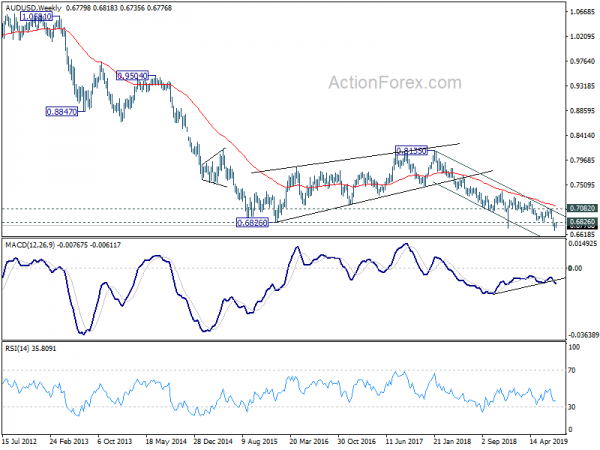Click the 15 Jul 2012 date marker
The image size is (600, 450).
pyautogui.click(x=20, y=441)
